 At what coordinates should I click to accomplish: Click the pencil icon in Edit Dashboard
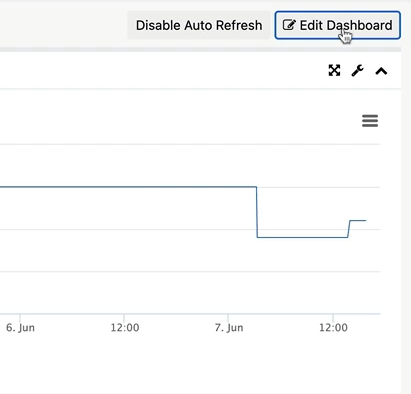289,25
